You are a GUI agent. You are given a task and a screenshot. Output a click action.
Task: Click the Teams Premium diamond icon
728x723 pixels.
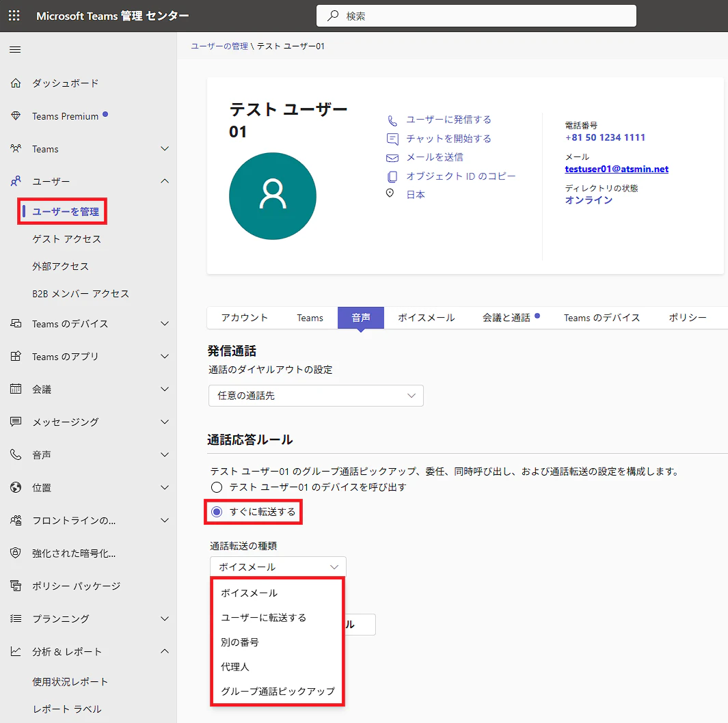click(16, 116)
